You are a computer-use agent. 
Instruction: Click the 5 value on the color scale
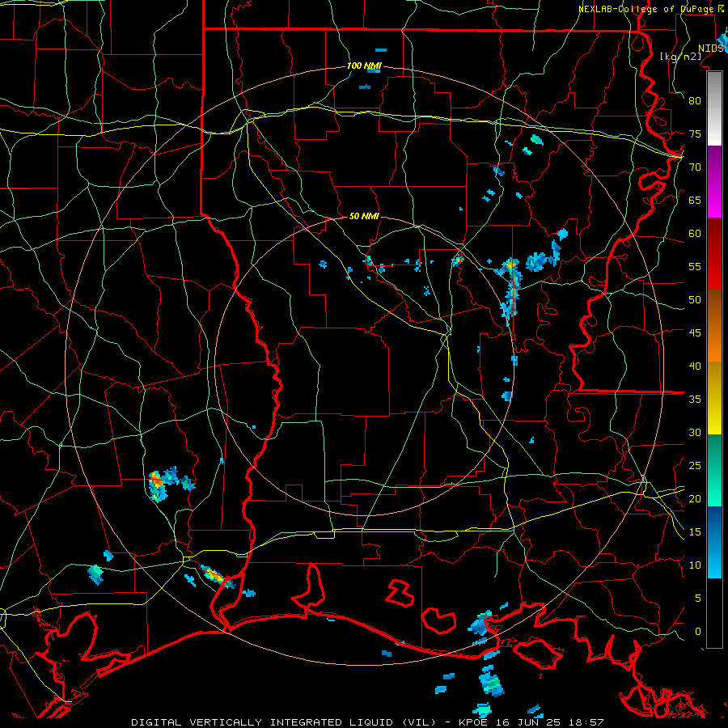[698, 599]
